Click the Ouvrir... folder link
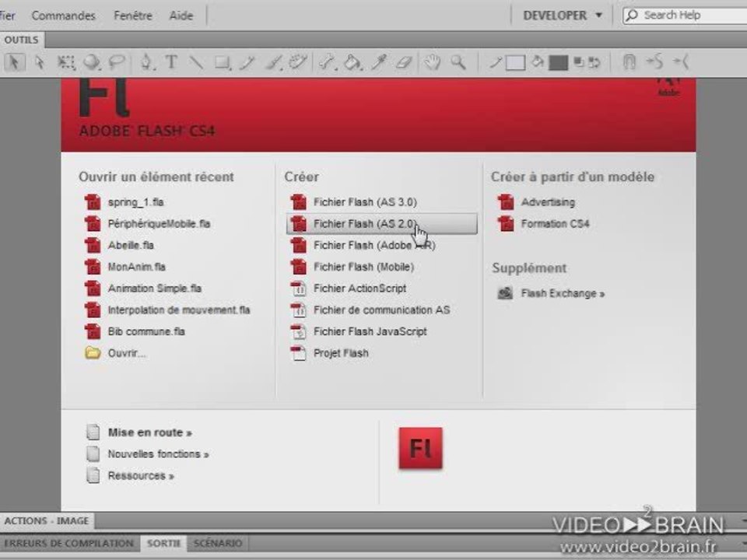 click(116, 353)
